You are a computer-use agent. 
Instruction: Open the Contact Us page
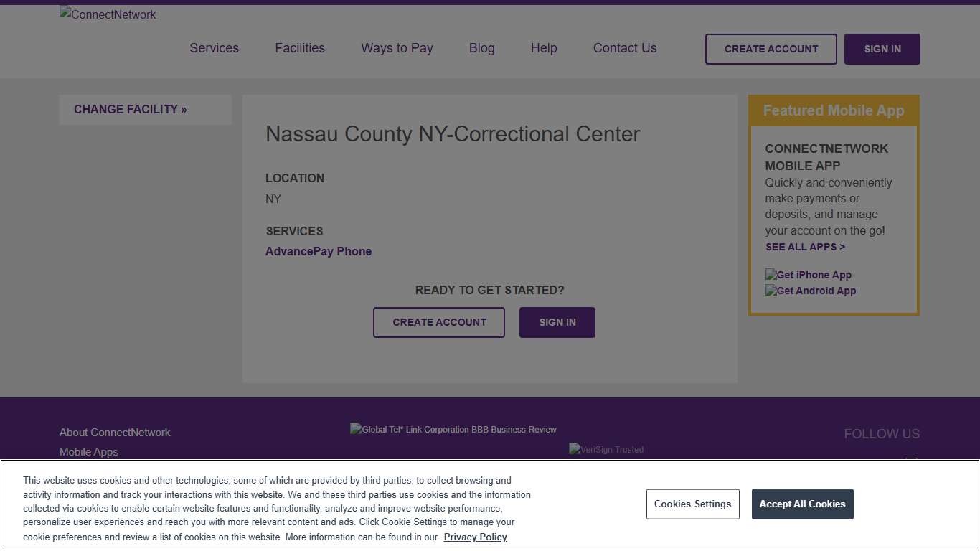624,48
